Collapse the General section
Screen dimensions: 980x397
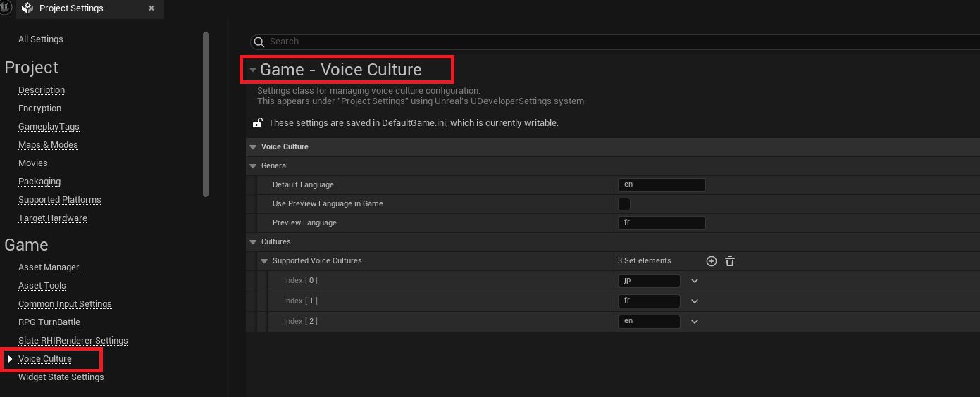click(254, 166)
